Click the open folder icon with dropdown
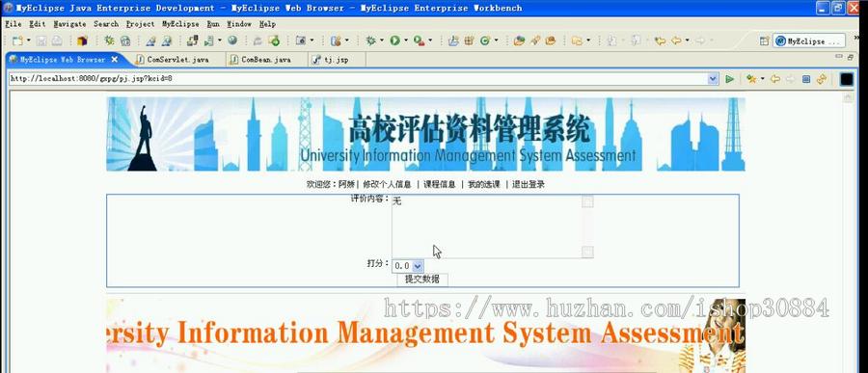 [578, 40]
